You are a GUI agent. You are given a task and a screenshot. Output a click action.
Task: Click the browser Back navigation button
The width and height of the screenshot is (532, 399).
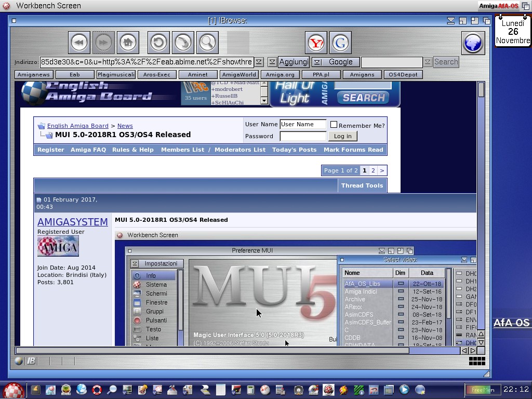click(79, 43)
